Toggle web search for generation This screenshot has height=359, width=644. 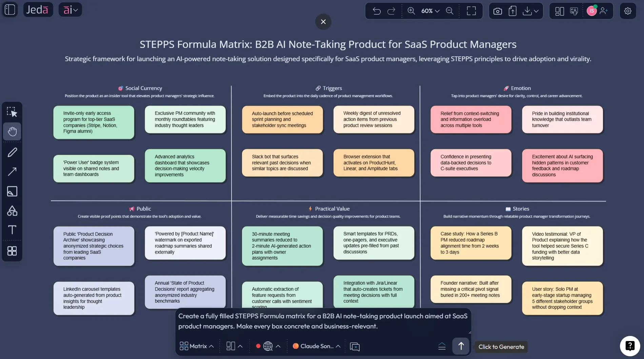coord(267,346)
